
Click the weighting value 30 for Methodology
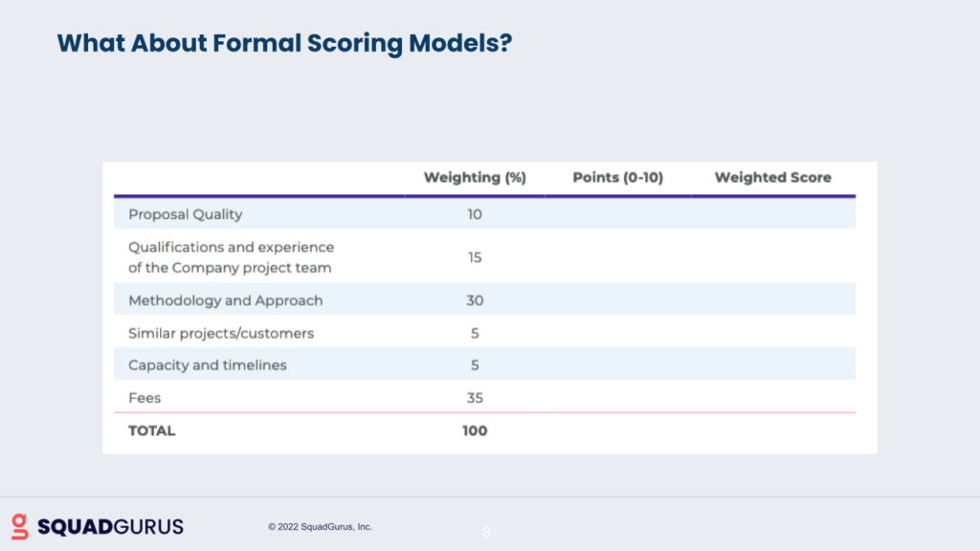coord(475,300)
